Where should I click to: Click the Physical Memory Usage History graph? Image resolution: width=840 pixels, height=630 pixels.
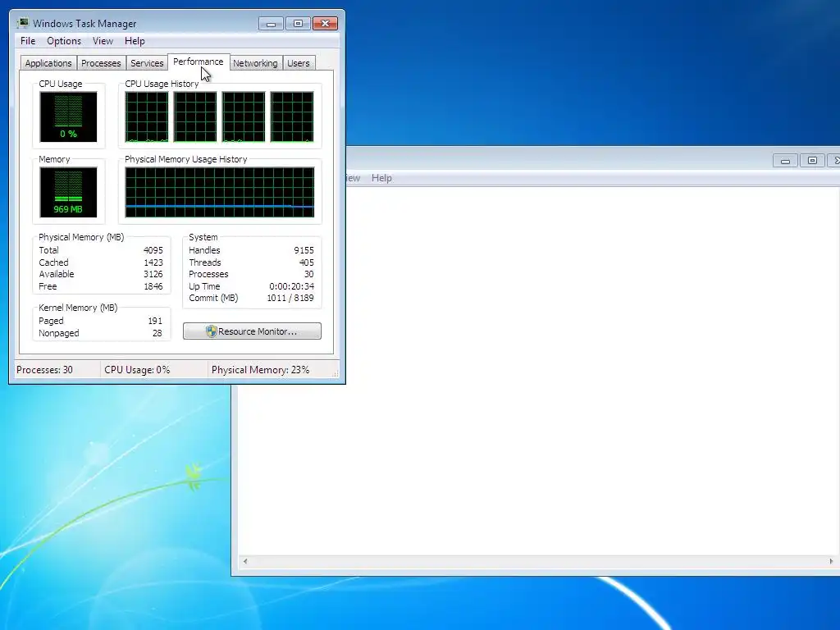[x=220, y=192]
